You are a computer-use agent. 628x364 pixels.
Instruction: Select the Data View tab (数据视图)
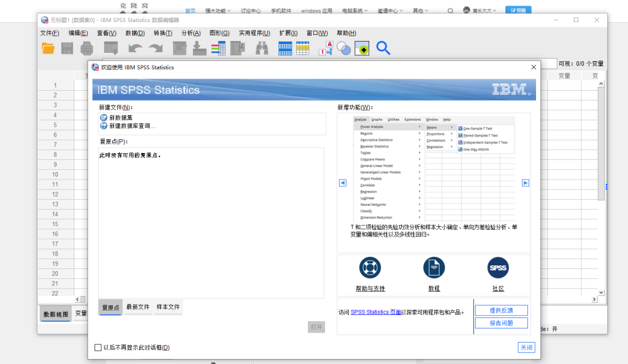click(56, 314)
